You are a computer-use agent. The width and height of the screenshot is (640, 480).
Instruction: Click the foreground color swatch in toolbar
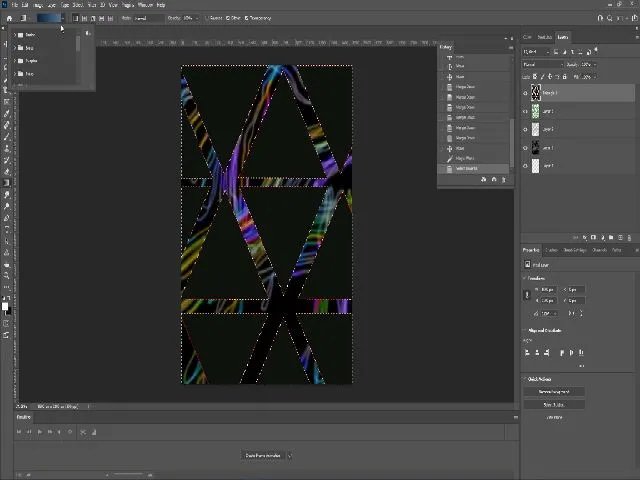pyautogui.click(x=5, y=307)
